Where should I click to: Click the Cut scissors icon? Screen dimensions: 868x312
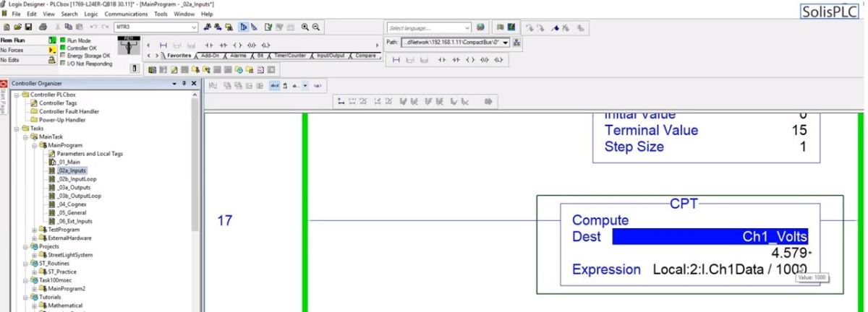click(57, 27)
